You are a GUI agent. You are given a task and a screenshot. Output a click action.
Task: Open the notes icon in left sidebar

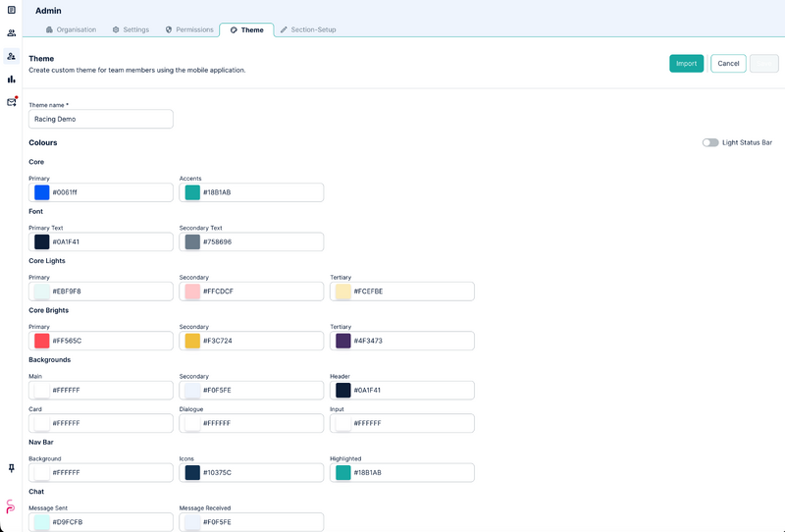[x=12, y=10]
